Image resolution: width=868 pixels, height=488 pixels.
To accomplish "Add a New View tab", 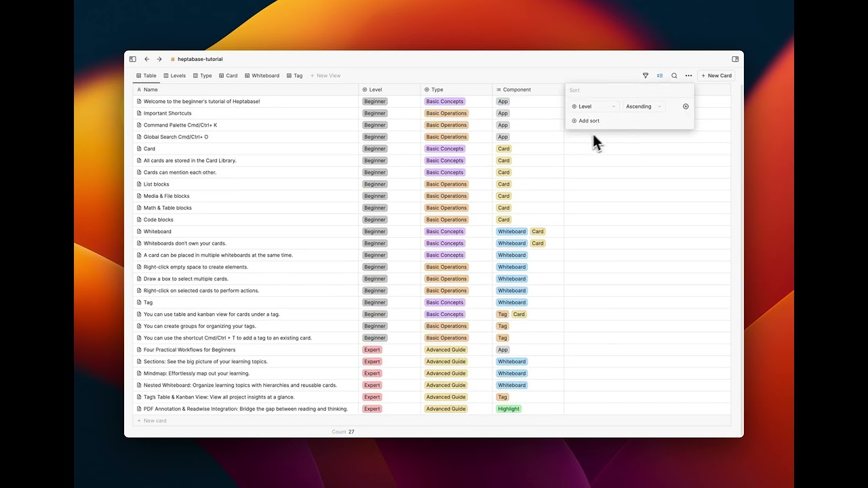I will click(x=325, y=76).
